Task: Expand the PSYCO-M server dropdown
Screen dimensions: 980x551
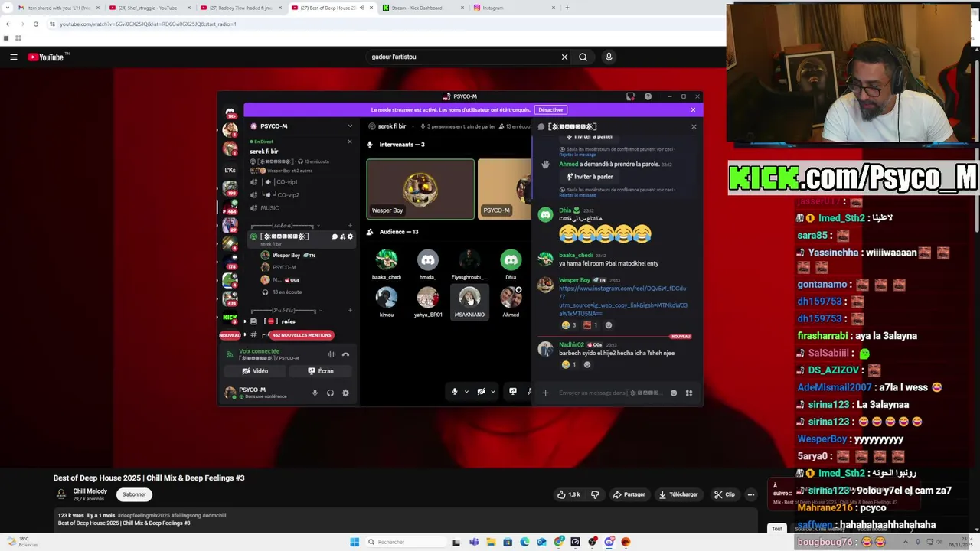Action: (350, 126)
